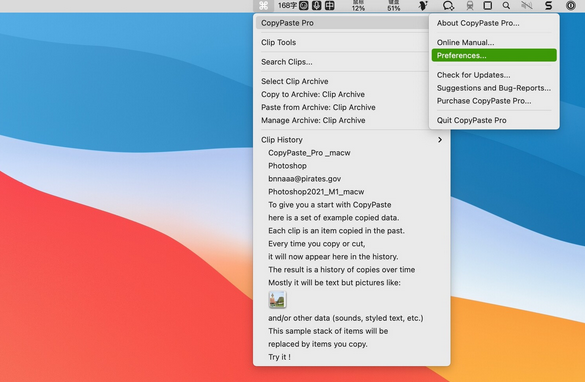Click the train icon in the menu bar
585x382 pixels.
tap(470, 6)
